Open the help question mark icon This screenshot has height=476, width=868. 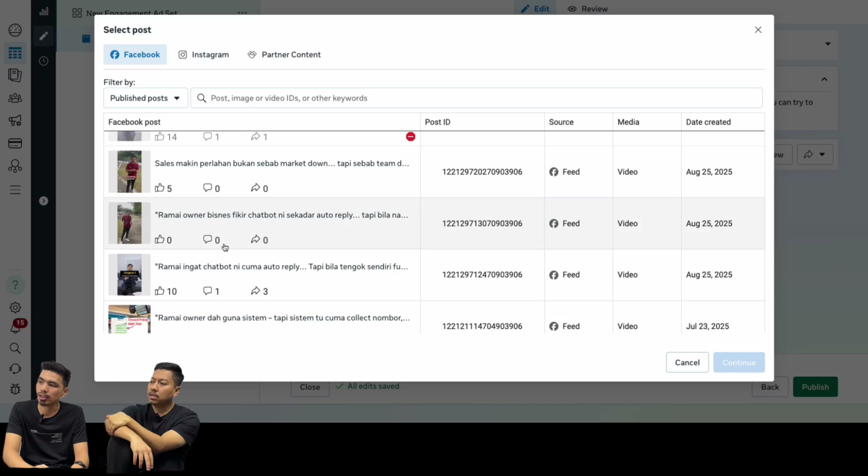pyautogui.click(x=15, y=285)
